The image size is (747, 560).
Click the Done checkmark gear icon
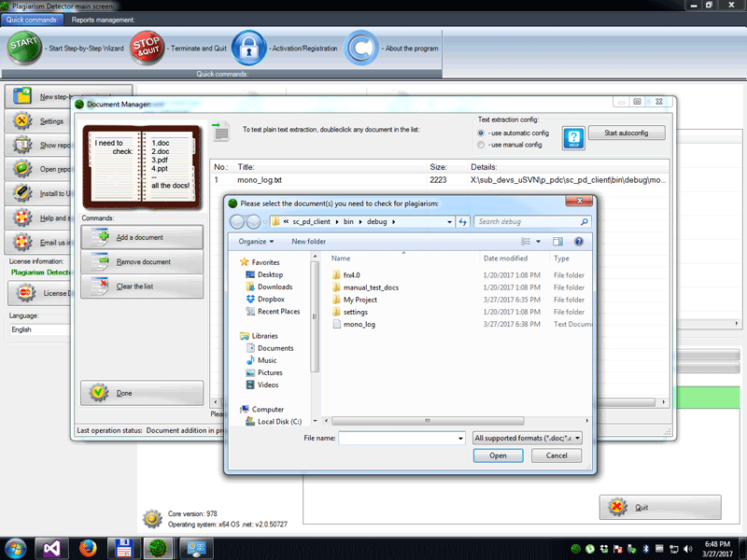pos(99,393)
